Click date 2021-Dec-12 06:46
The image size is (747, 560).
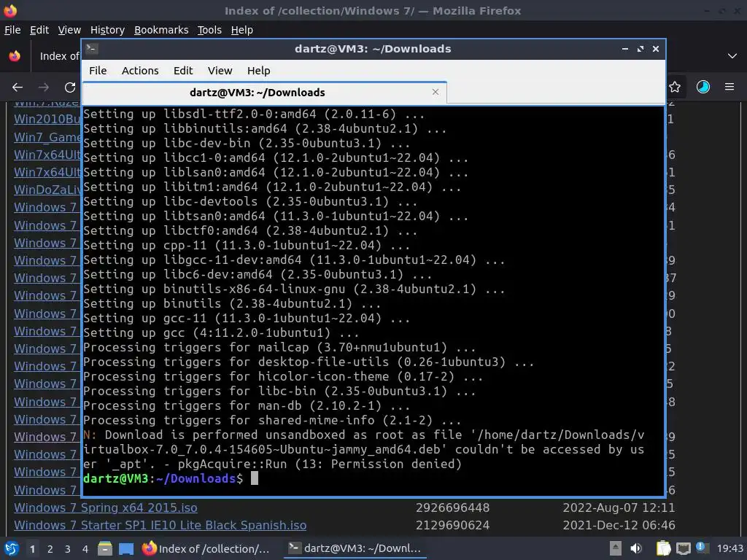click(x=619, y=525)
